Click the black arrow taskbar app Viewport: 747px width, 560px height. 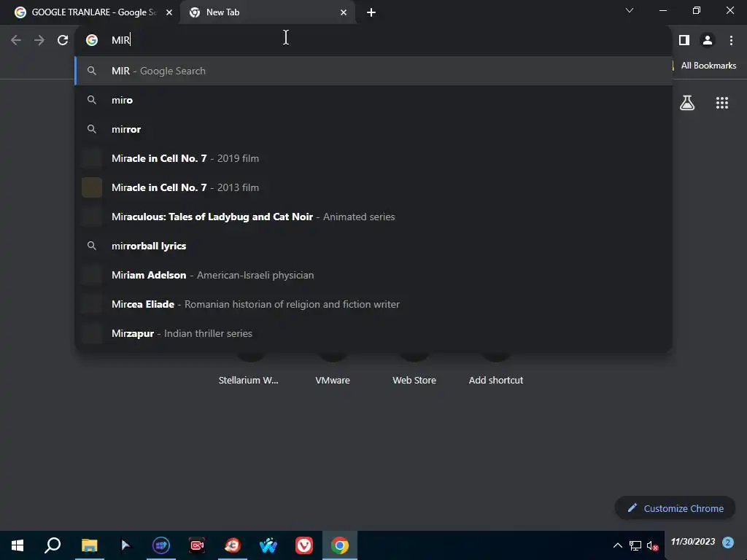pos(125,545)
